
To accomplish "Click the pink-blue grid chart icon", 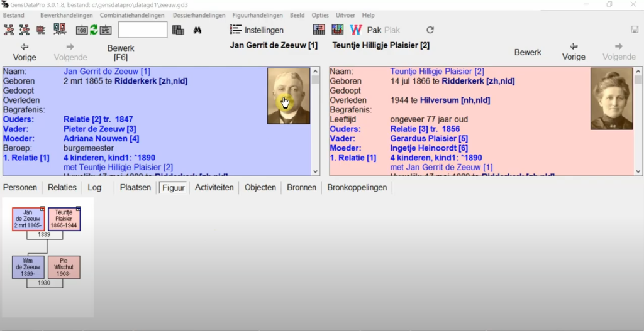I will pos(319,30).
